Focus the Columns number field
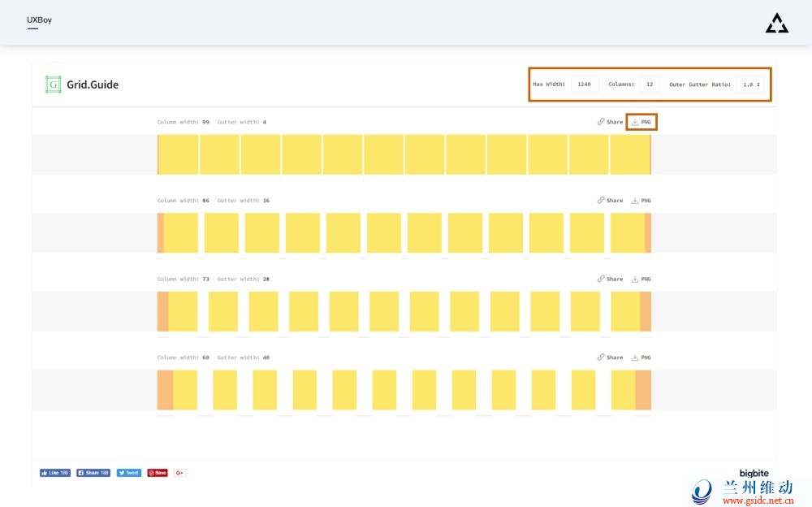This screenshot has height=507, width=812. pos(650,84)
